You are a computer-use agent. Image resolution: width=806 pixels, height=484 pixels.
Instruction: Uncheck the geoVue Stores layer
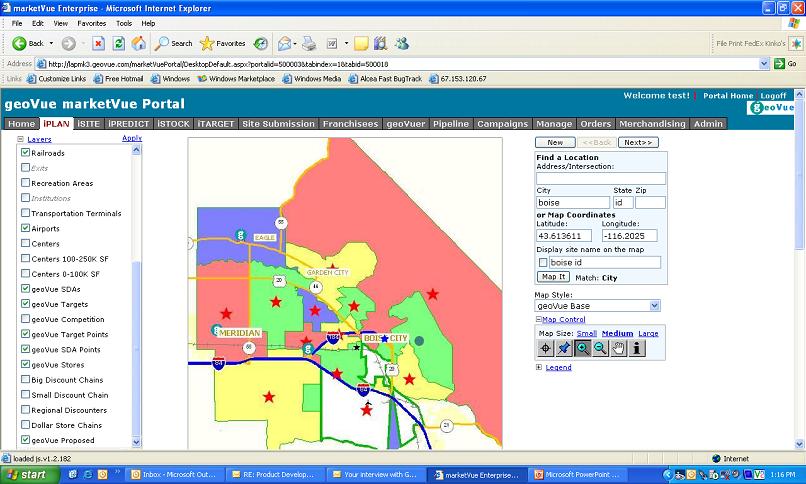[25, 364]
